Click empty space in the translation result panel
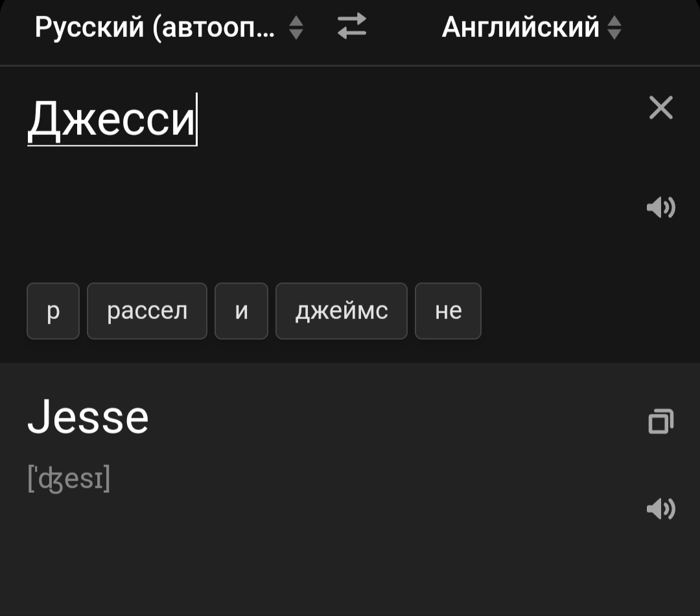This screenshot has height=616, width=700. pos(324,558)
